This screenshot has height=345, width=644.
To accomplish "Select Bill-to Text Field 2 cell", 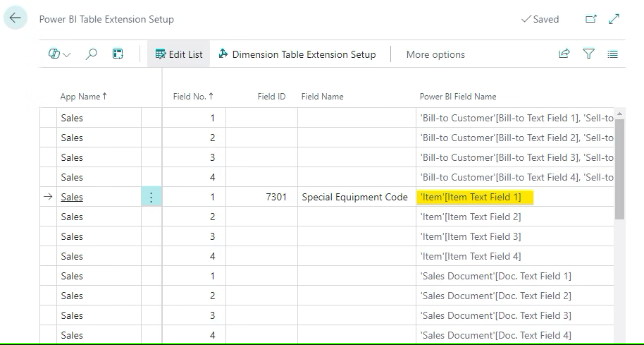I will click(515, 138).
